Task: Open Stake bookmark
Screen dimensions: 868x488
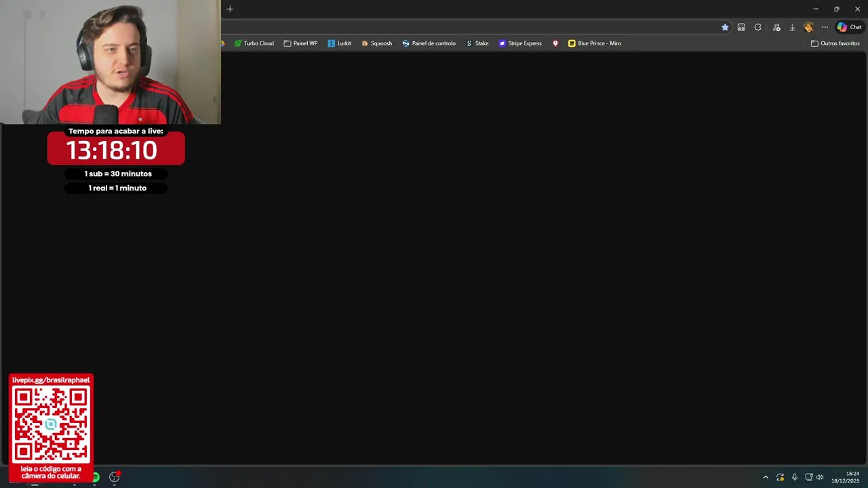Action: (x=477, y=43)
